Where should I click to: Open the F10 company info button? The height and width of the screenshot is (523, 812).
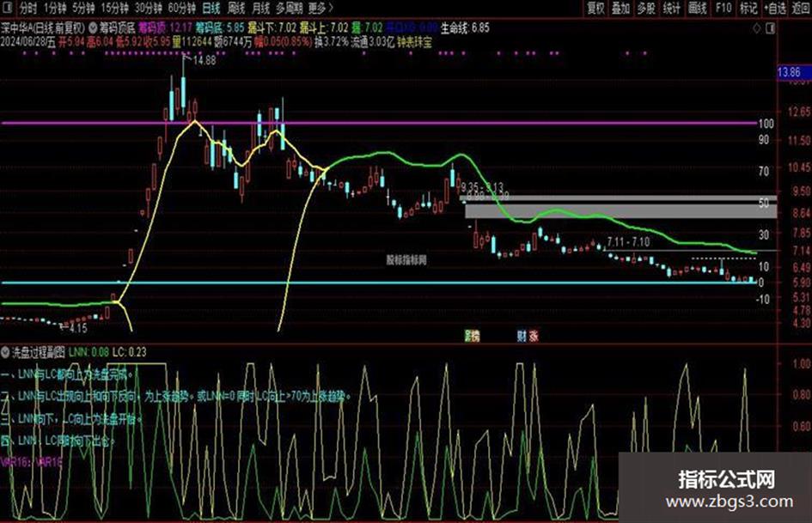[x=723, y=8]
